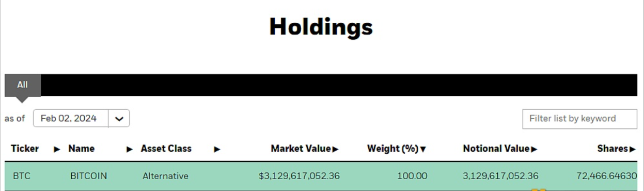Image resolution: width=644 pixels, height=191 pixels.
Task: Click the sort arrow beside Shares
Action: pyautogui.click(x=633, y=149)
